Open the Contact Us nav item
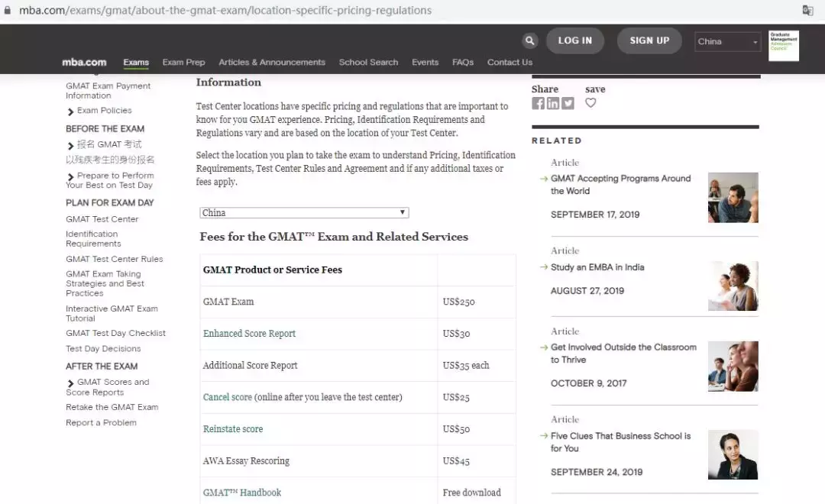 (x=510, y=62)
